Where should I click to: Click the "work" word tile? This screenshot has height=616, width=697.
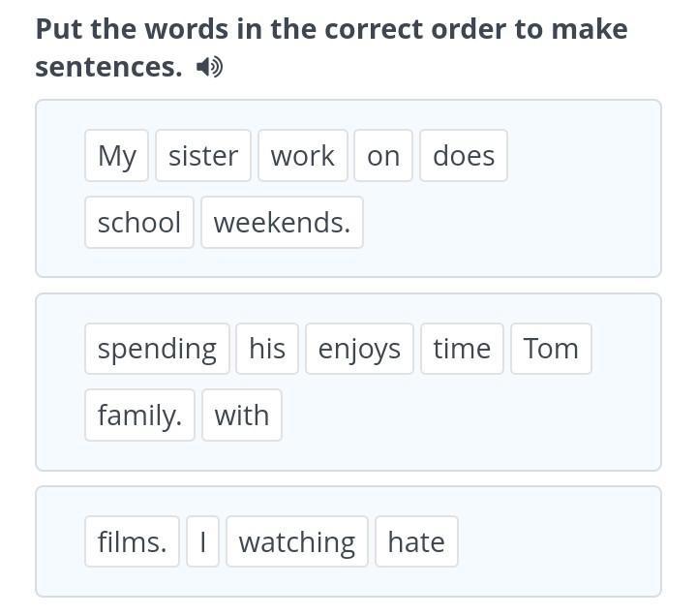point(303,156)
